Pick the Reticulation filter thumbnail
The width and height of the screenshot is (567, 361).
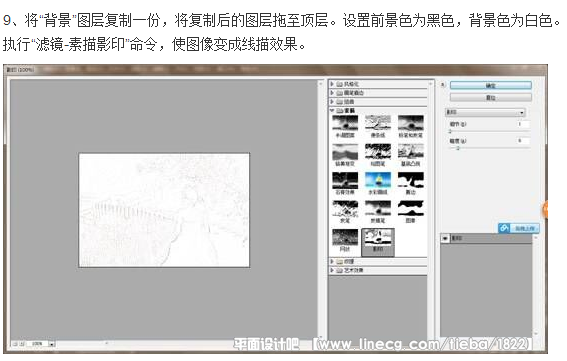pyautogui.click(x=345, y=240)
